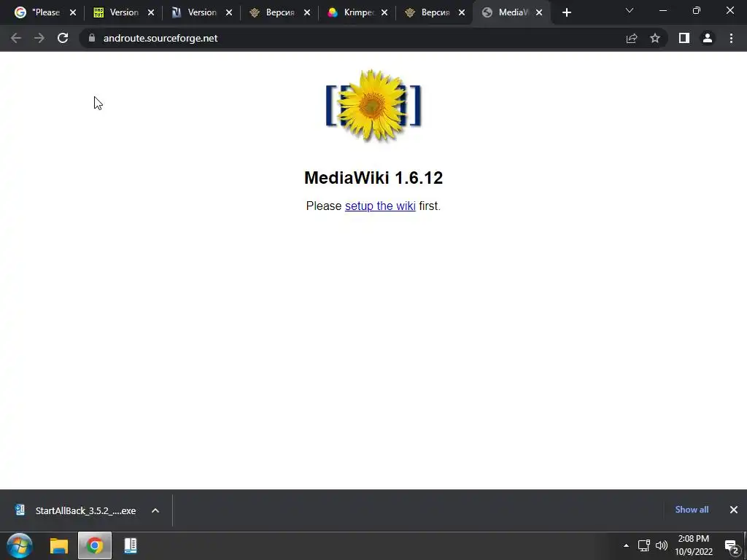The image size is (747, 560).
Task: Close the first Версия tab
Action: [307, 13]
